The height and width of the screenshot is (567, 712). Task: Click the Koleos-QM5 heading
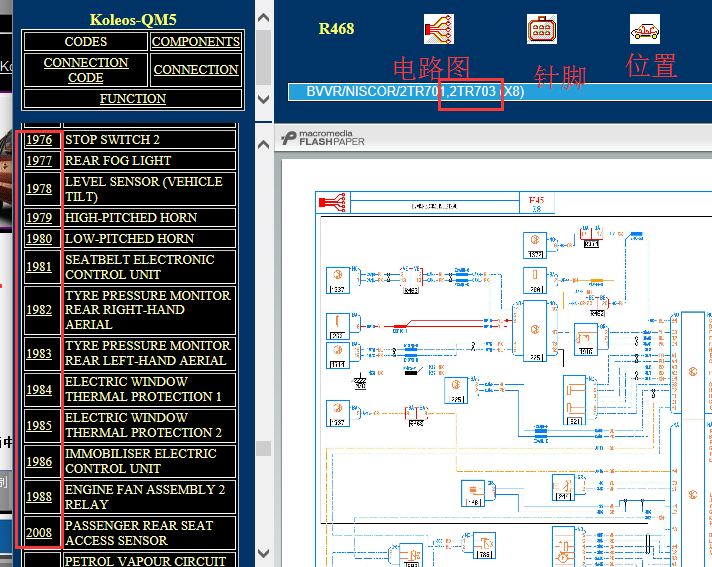[x=133, y=20]
